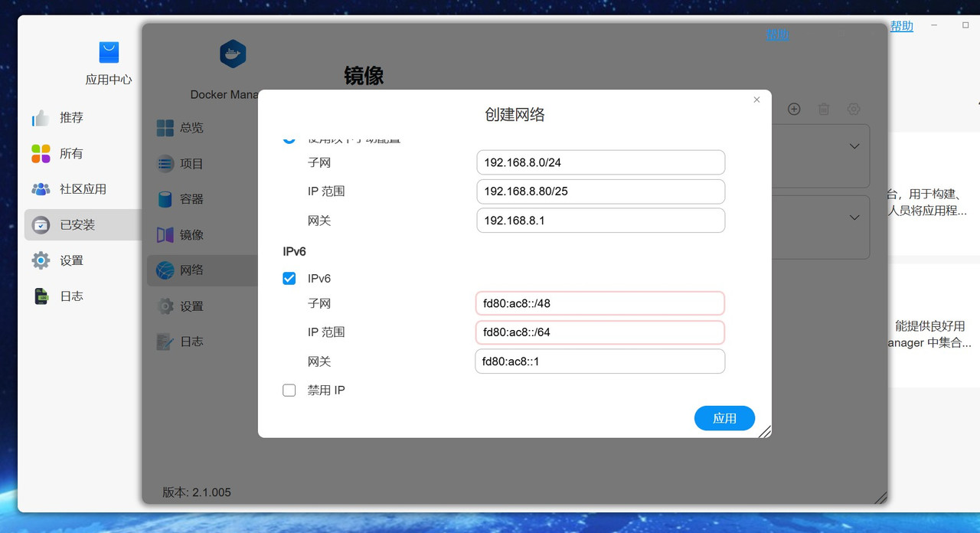Click the IPv6 网关 field fd80:ac8::1
The height and width of the screenshot is (533, 980).
point(600,361)
